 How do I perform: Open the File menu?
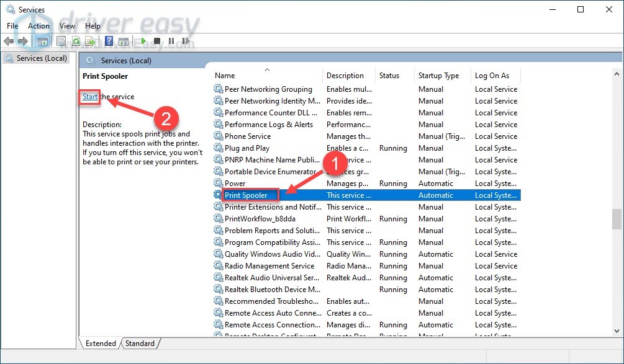coord(12,26)
